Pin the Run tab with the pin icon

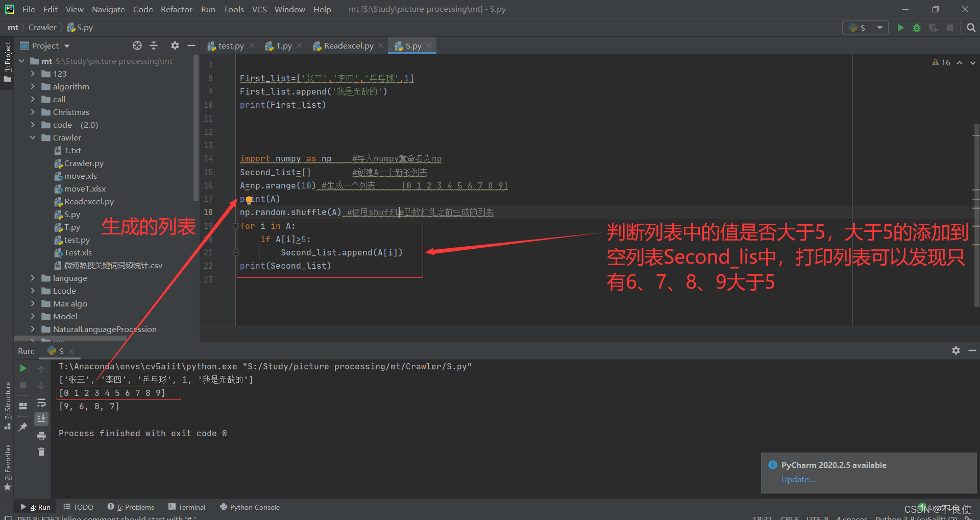23,427
